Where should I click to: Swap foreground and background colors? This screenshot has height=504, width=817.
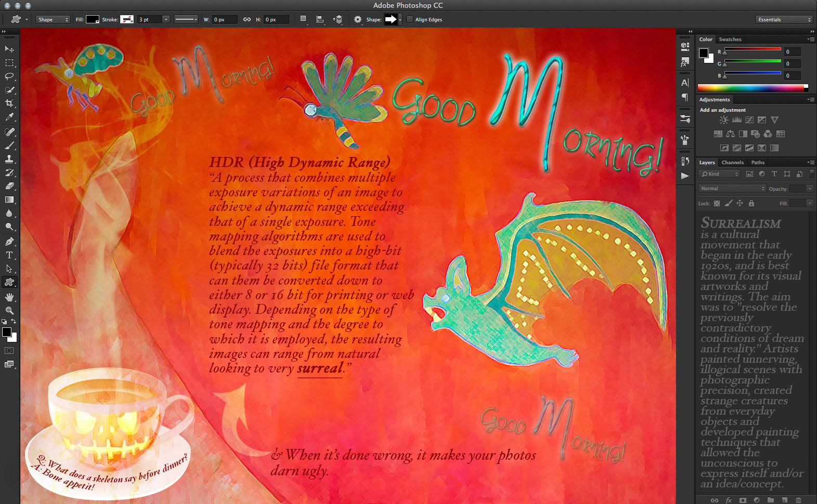coord(14,322)
